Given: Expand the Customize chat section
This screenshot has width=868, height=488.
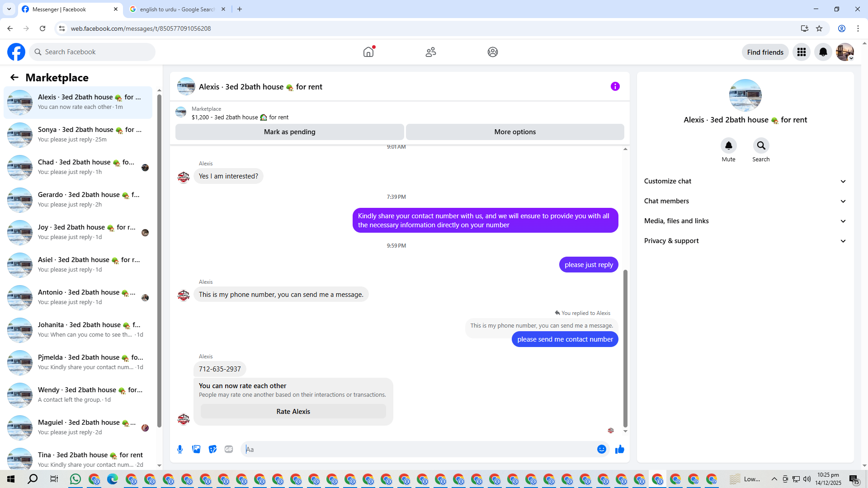Looking at the screenshot, I should 745,181.
